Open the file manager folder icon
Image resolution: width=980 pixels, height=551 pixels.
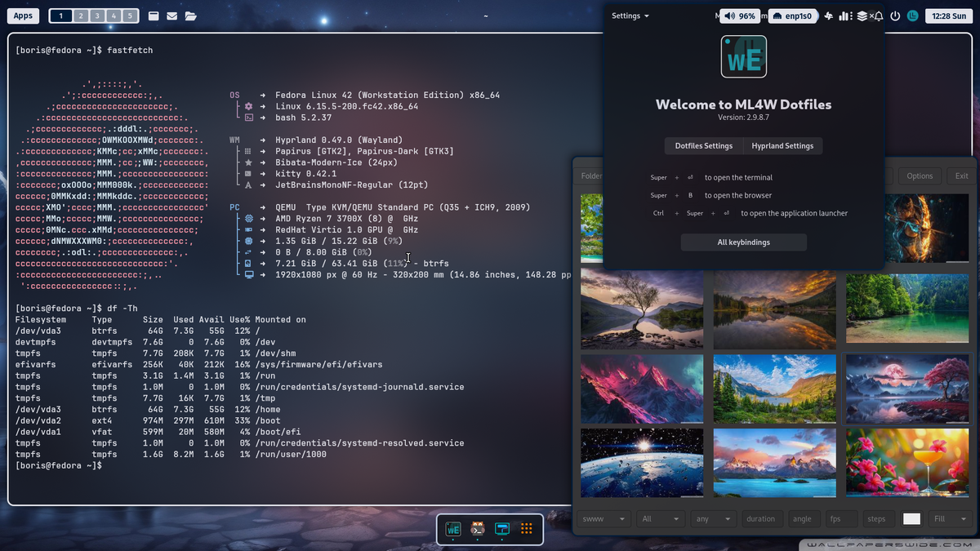click(190, 16)
